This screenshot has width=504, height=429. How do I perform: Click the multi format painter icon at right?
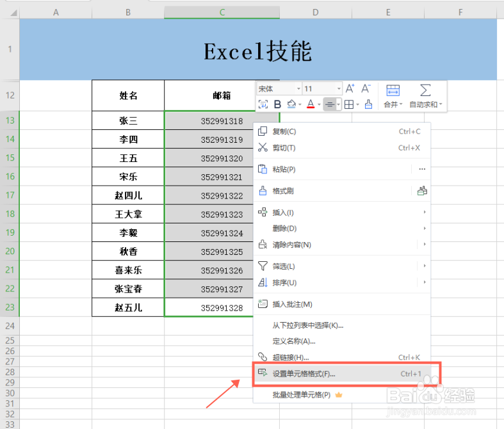(422, 191)
